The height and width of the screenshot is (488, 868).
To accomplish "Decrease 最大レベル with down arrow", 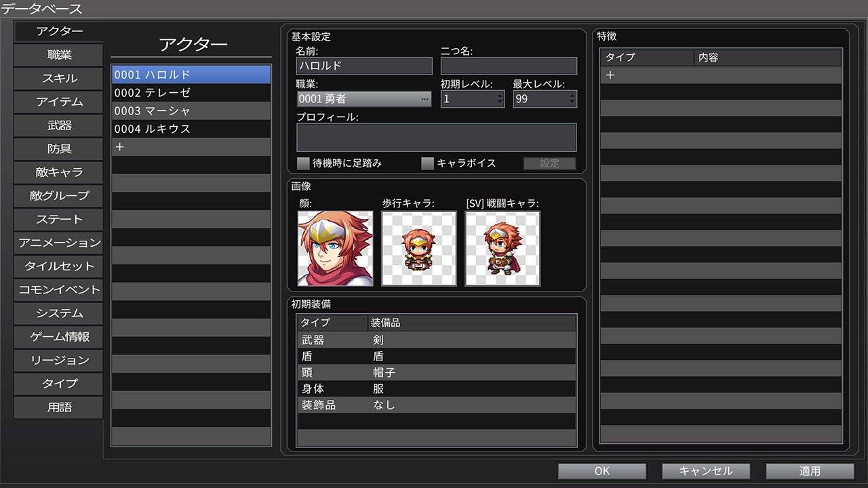I will pos(573,103).
